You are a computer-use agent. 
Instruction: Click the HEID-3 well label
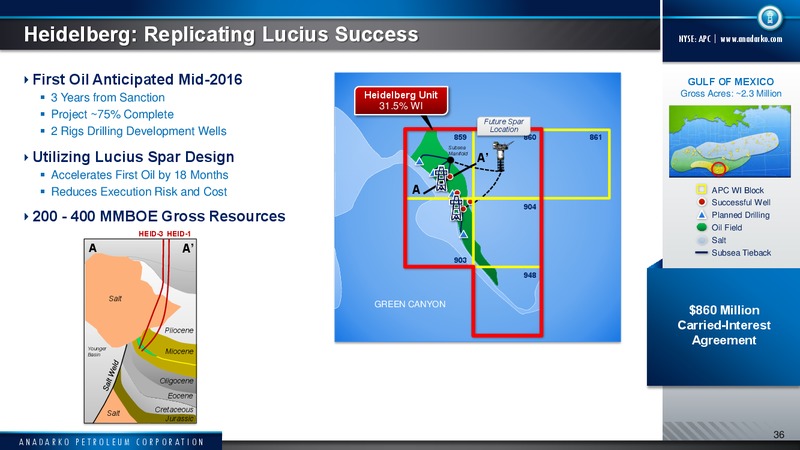pyautogui.click(x=151, y=234)
